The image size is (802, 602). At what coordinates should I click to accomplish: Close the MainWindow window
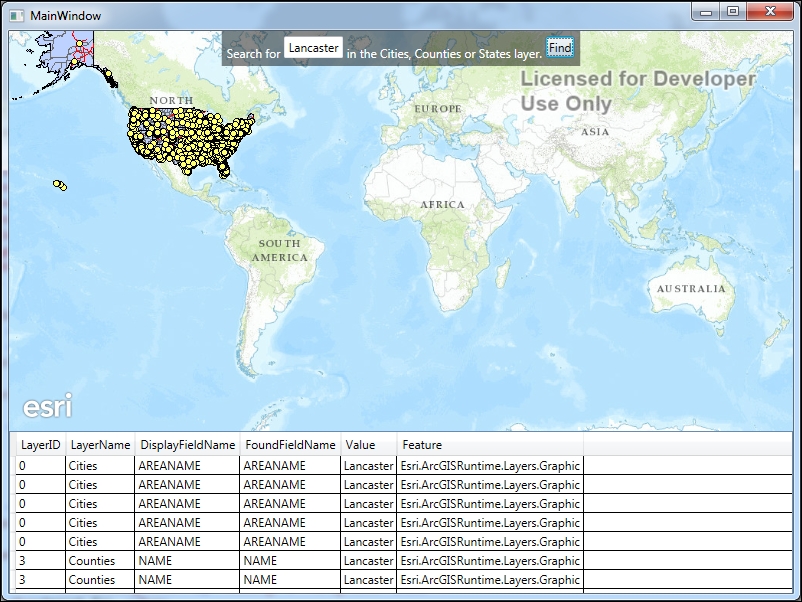[x=771, y=12]
